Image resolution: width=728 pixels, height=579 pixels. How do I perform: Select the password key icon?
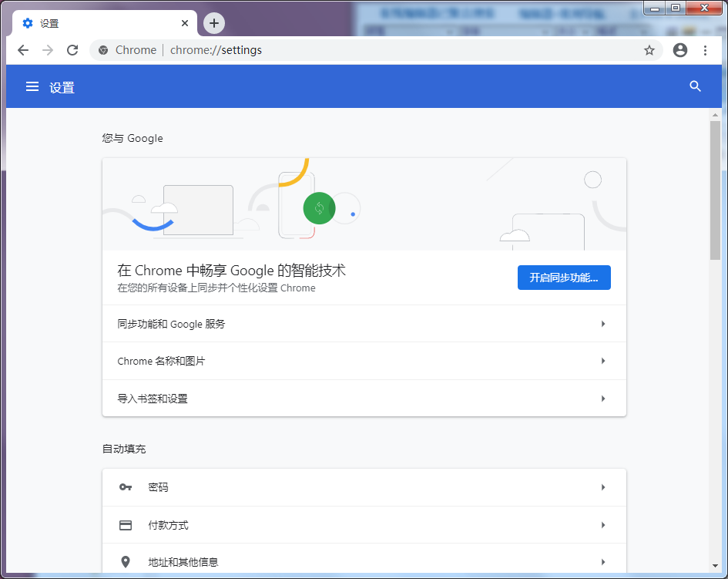point(126,486)
